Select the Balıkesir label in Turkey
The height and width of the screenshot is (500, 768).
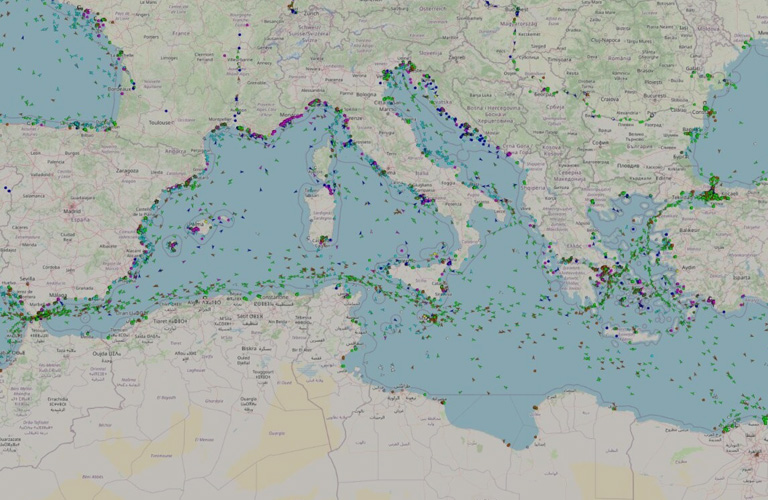[x=689, y=230]
